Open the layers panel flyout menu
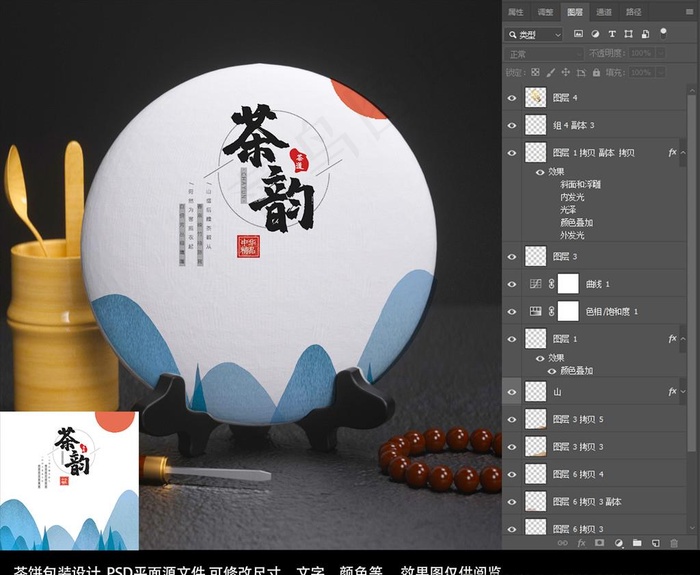The height and width of the screenshot is (575, 700). [x=690, y=12]
